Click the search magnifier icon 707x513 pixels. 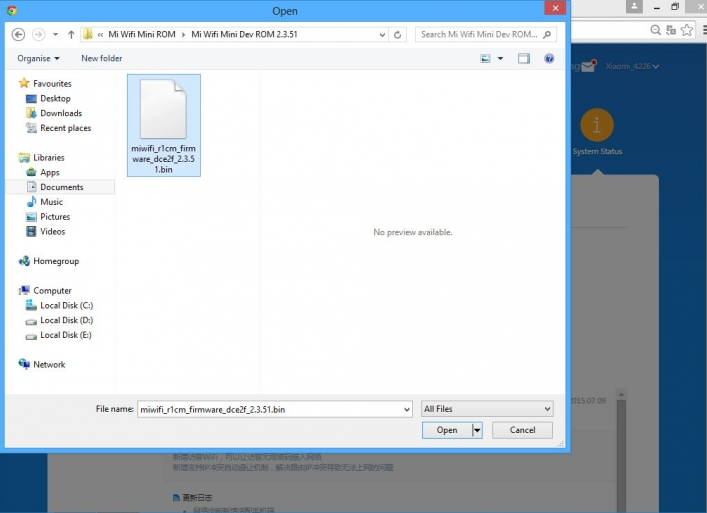tap(547, 34)
